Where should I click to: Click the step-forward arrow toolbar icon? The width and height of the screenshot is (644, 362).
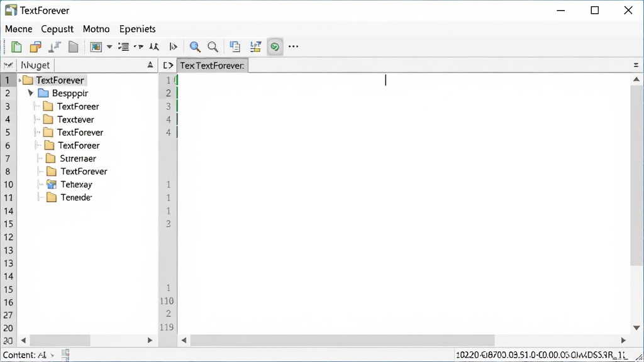[174, 47]
